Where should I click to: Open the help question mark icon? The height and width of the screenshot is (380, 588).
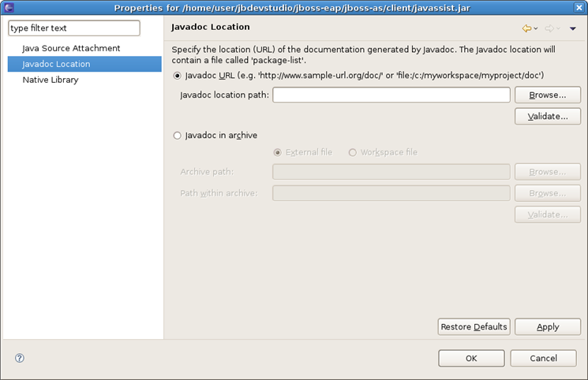click(20, 358)
